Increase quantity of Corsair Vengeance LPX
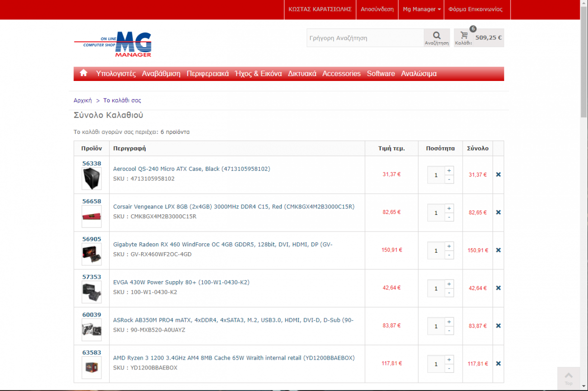 pyautogui.click(x=449, y=208)
